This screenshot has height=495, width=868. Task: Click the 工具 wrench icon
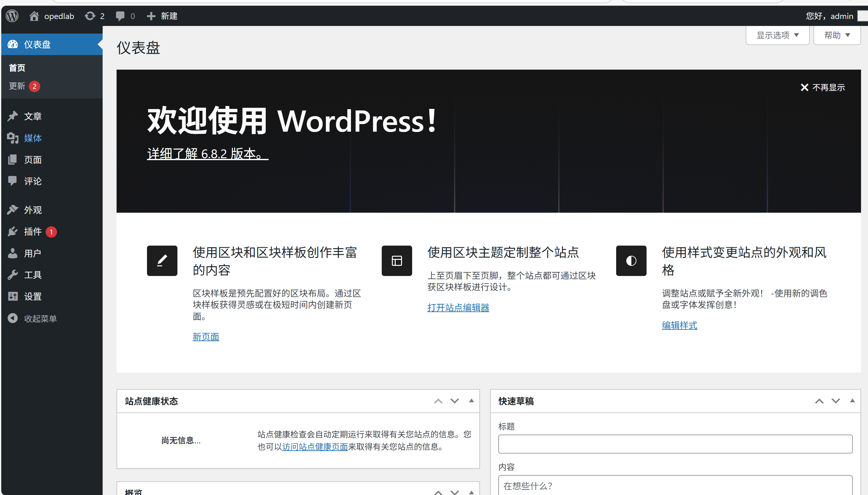pos(13,275)
